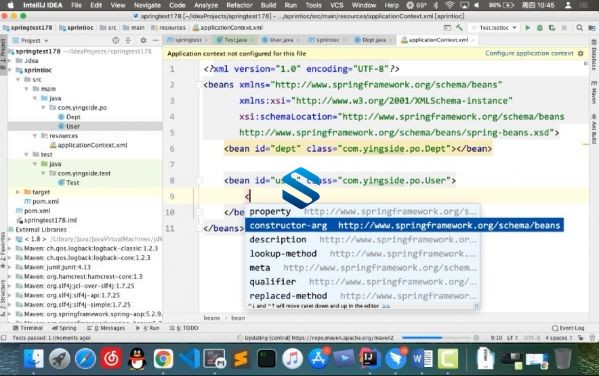Open Sublime Text from the dock
Image resolution: width=599 pixels, height=376 pixels.
pyautogui.click(x=241, y=358)
